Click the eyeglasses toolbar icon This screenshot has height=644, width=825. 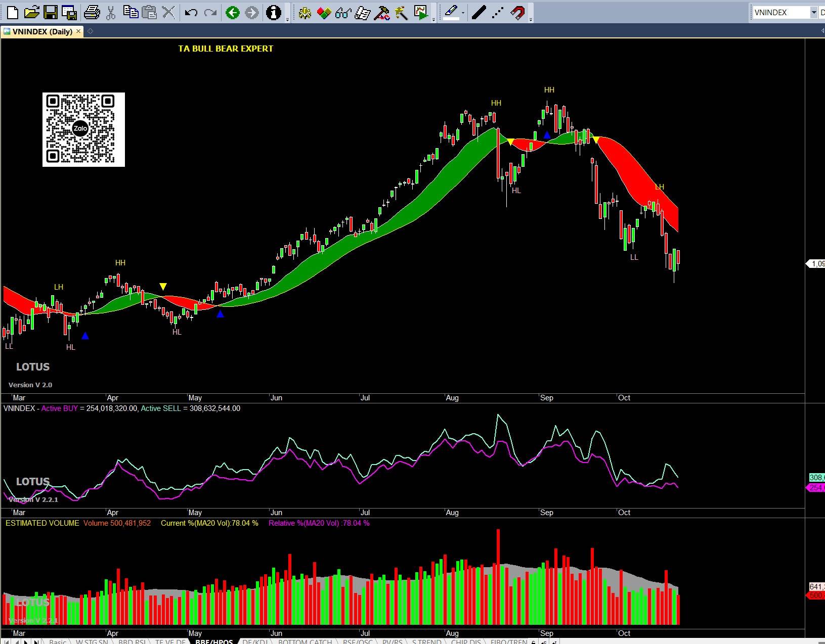(x=343, y=13)
